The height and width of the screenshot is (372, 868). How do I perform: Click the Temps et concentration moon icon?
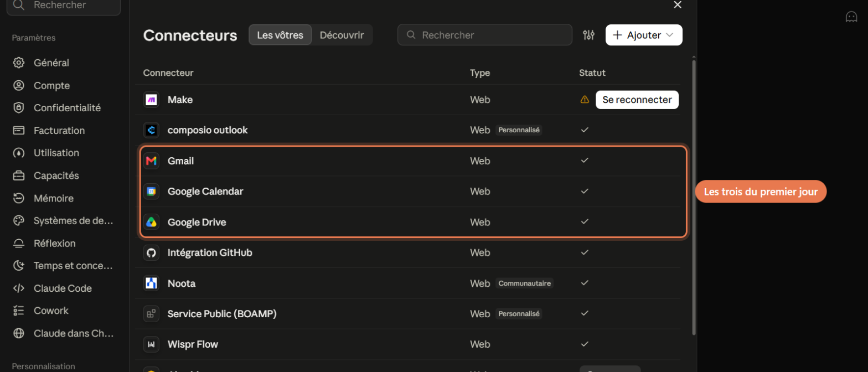(x=19, y=266)
